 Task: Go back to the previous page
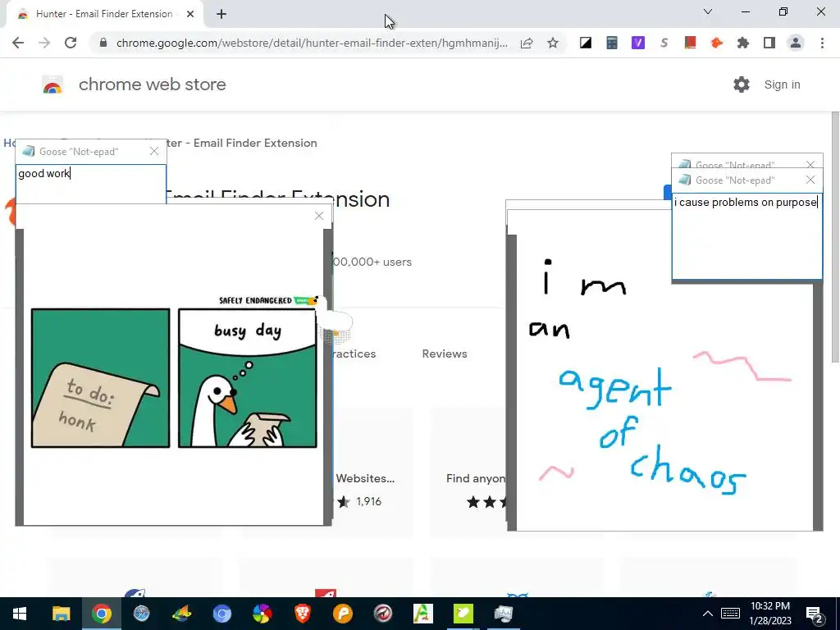[18, 43]
